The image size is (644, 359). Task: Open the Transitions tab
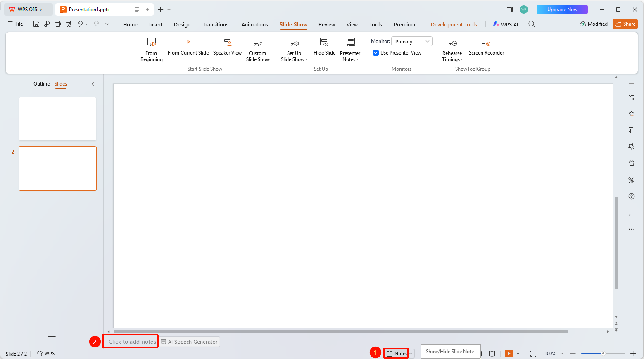[x=215, y=24]
